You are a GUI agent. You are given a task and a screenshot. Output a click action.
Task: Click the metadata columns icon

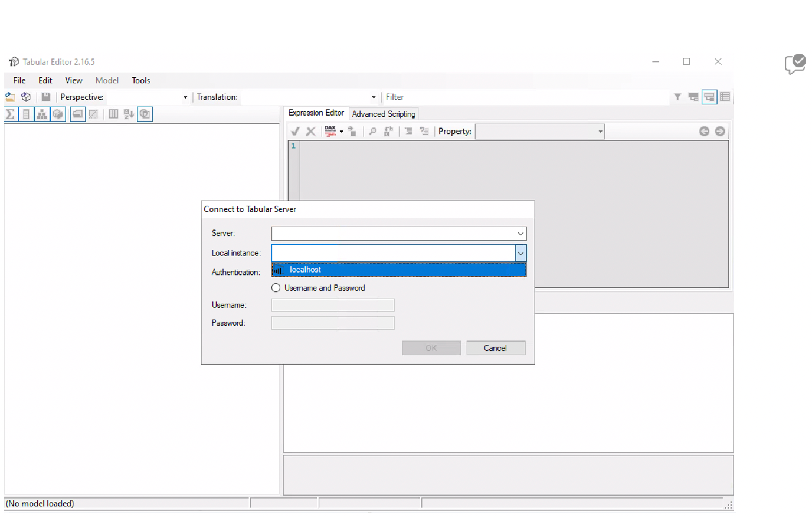point(113,114)
